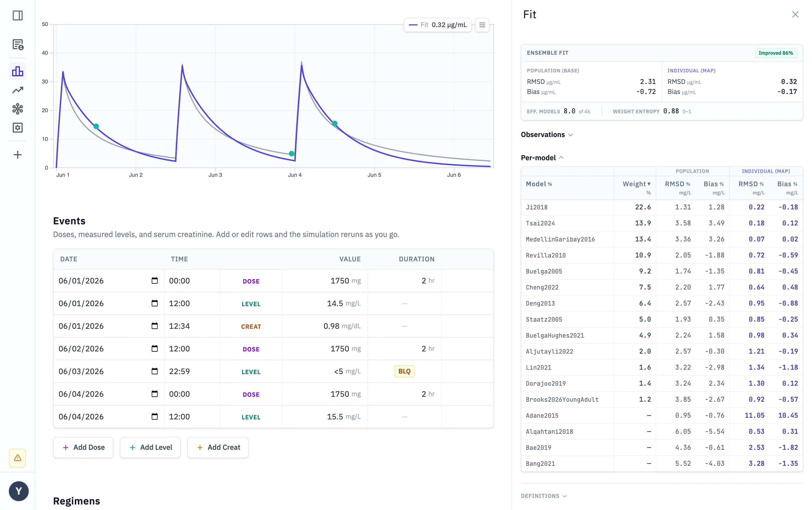Open calendar picker for 15.5 mg/L level row
Image resolution: width=812 pixels, height=510 pixels.
coord(154,416)
